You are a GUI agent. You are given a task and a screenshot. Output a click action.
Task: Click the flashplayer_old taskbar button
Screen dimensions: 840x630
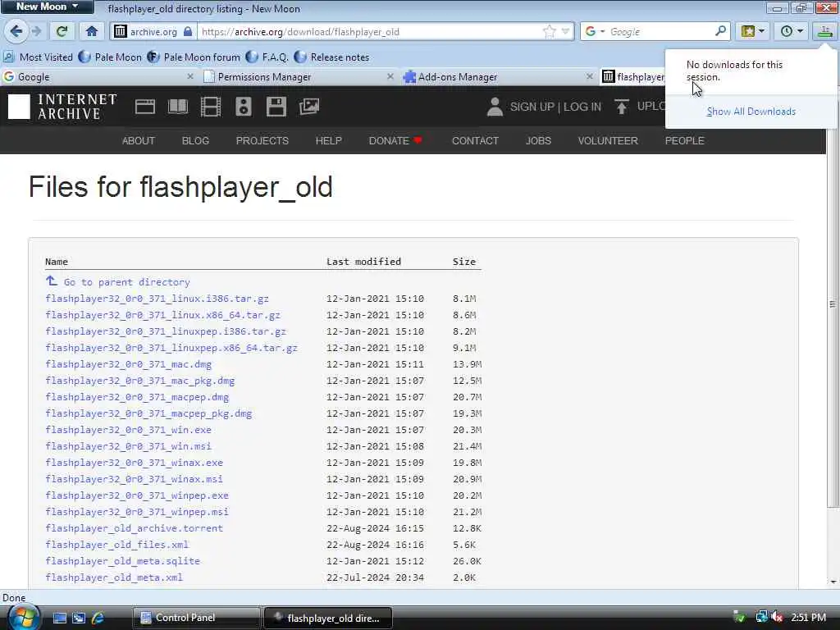[x=328, y=618]
